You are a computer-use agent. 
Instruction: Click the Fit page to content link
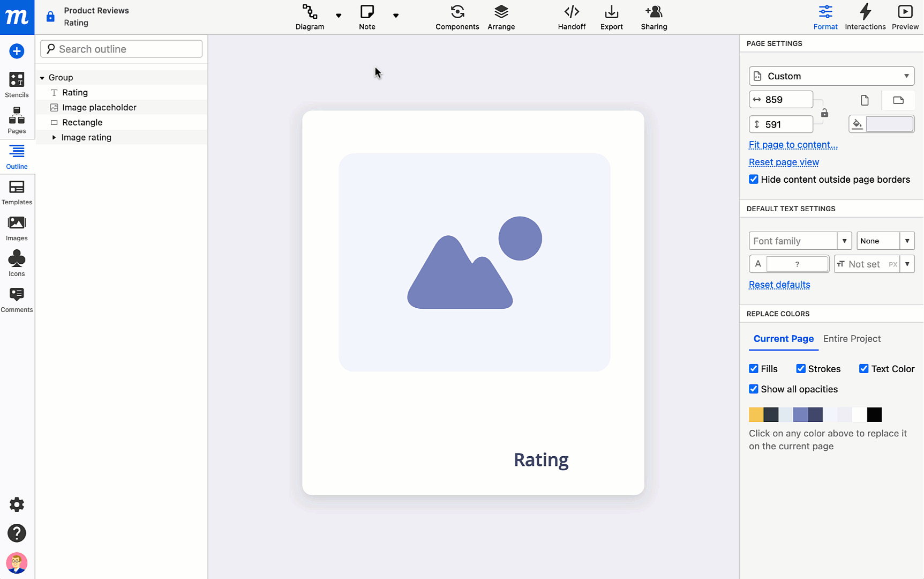click(x=793, y=145)
